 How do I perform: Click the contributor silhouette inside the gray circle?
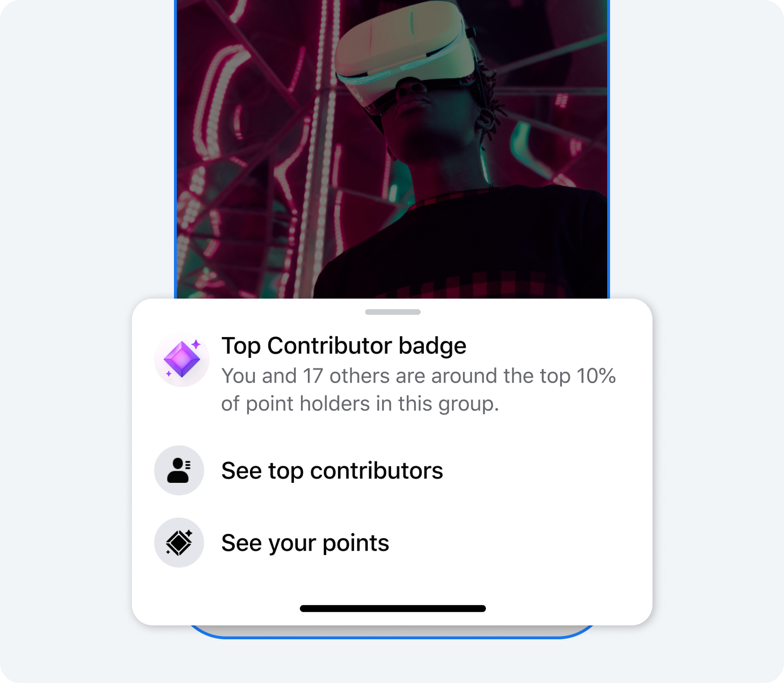179,470
